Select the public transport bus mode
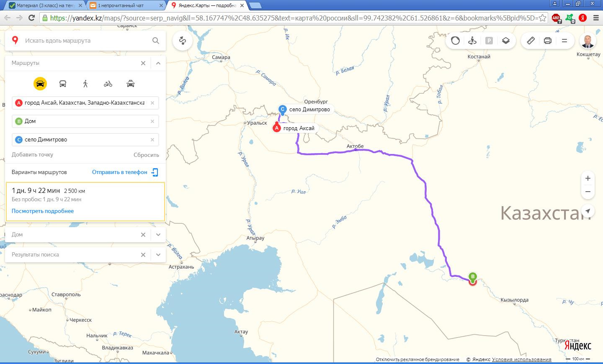The width and height of the screenshot is (603, 364). pos(63,84)
